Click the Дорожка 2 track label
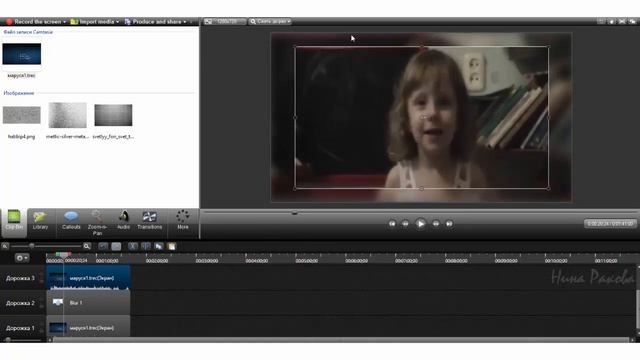This screenshot has width=640, height=360. click(20, 303)
